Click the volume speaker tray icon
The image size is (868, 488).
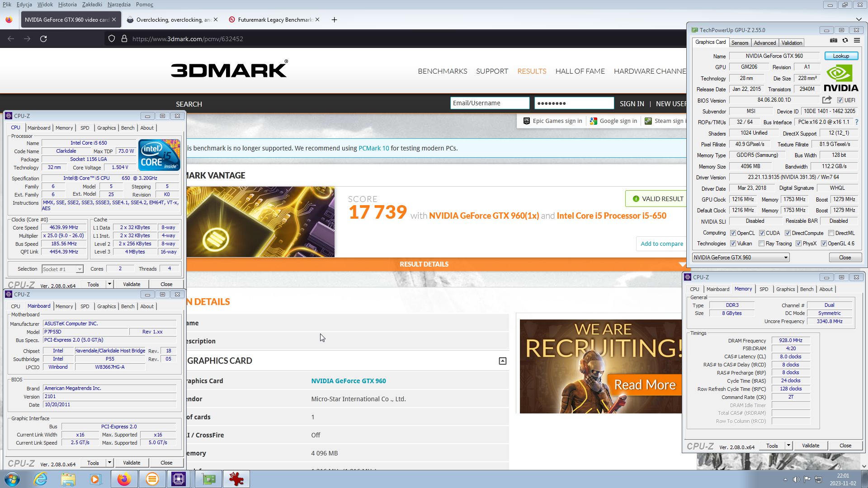796,479
